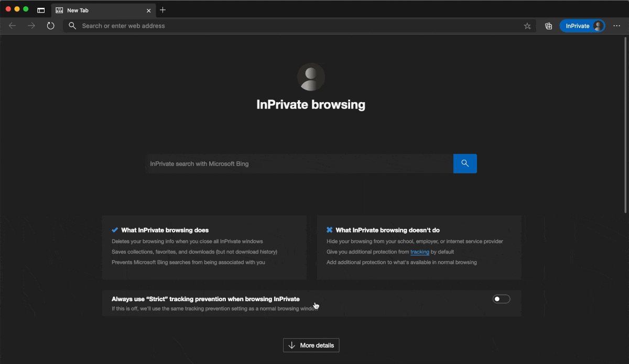Click the InPrivate Bing search box

(x=299, y=163)
